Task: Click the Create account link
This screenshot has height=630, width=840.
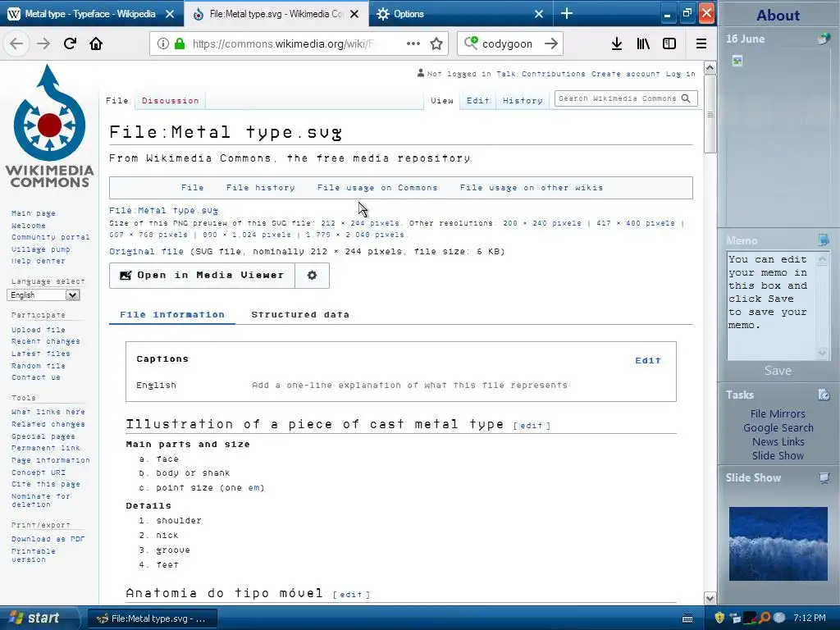Action: click(625, 73)
